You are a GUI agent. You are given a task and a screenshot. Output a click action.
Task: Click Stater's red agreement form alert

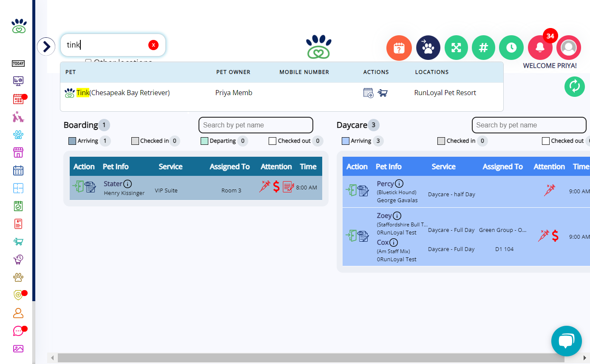coord(288,187)
